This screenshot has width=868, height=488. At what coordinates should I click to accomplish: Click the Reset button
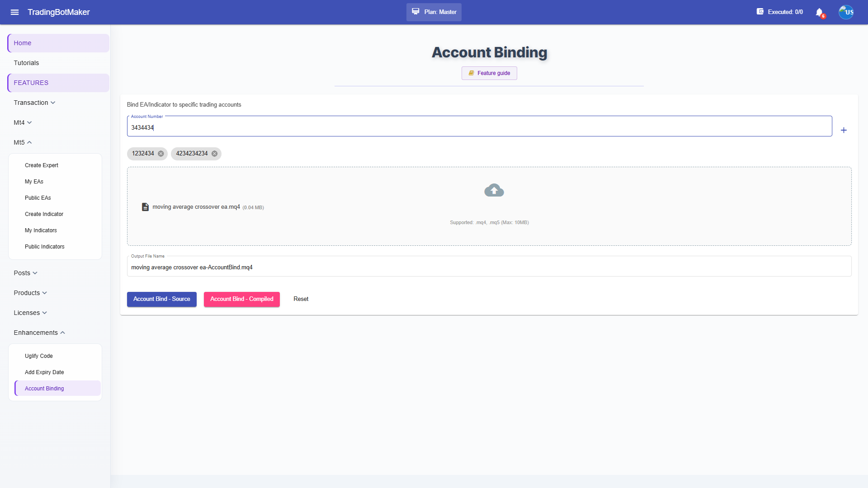click(301, 299)
